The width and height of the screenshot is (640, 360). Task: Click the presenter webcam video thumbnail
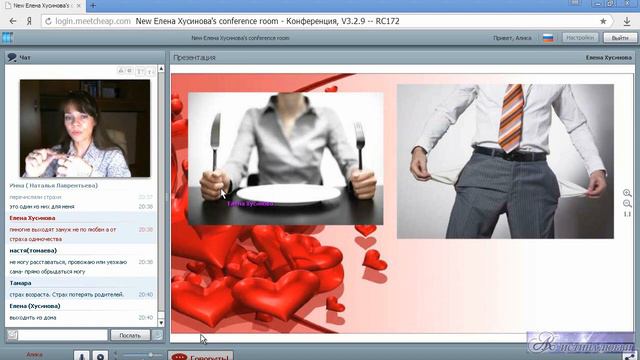click(85, 128)
